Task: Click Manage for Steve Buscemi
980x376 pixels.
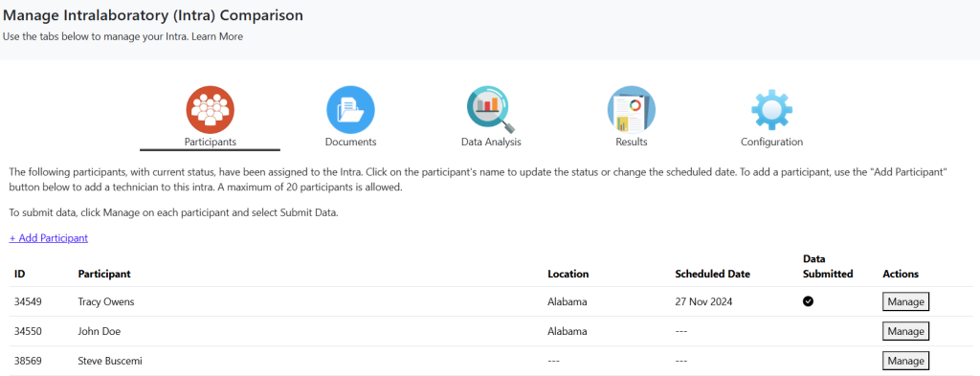Action: point(905,361)
